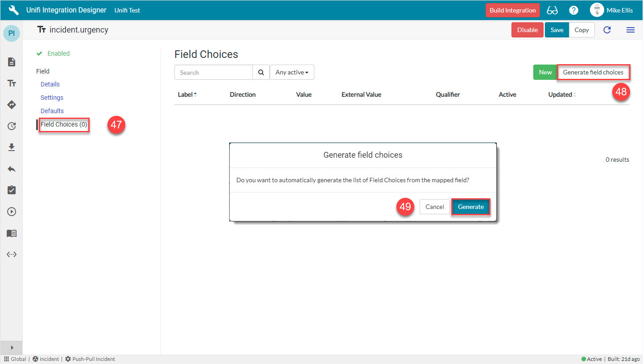Click the Search input field

click(213, 72)
